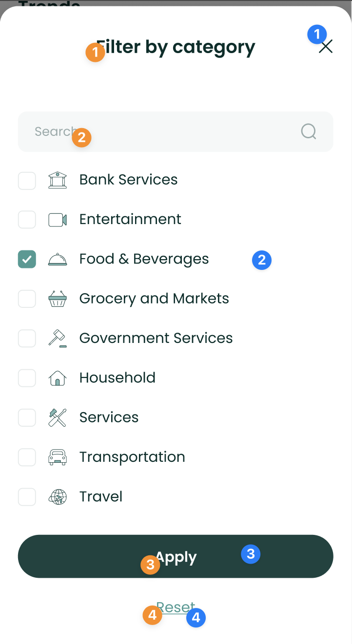Check the Travel category checkbox
352x644 pixels.
point(27,497)
